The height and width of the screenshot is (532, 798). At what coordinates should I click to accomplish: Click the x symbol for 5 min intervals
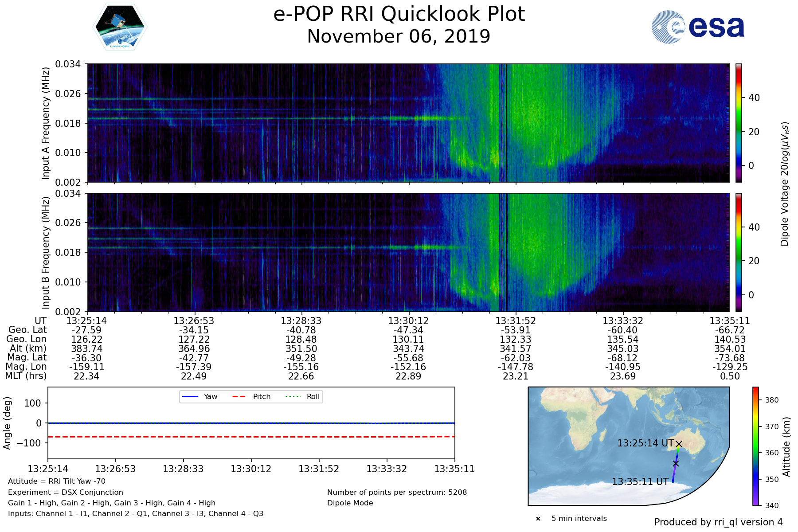pyautogui.click(x=538, y=519)
